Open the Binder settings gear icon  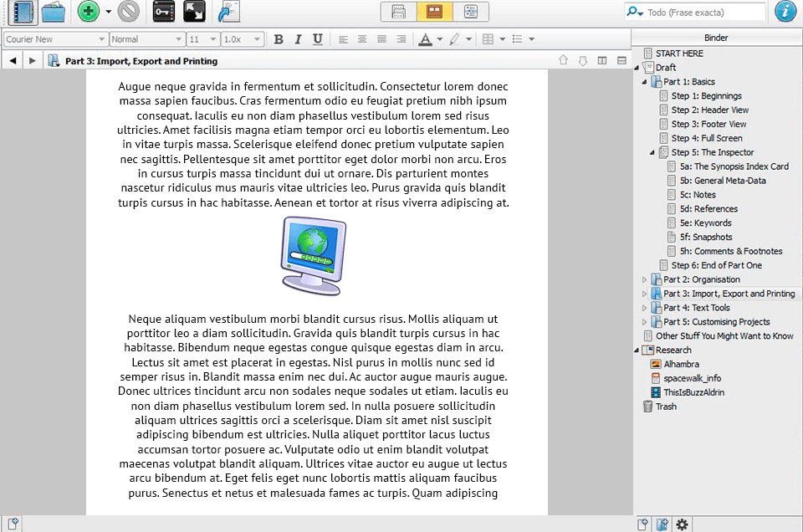(683, 524)
